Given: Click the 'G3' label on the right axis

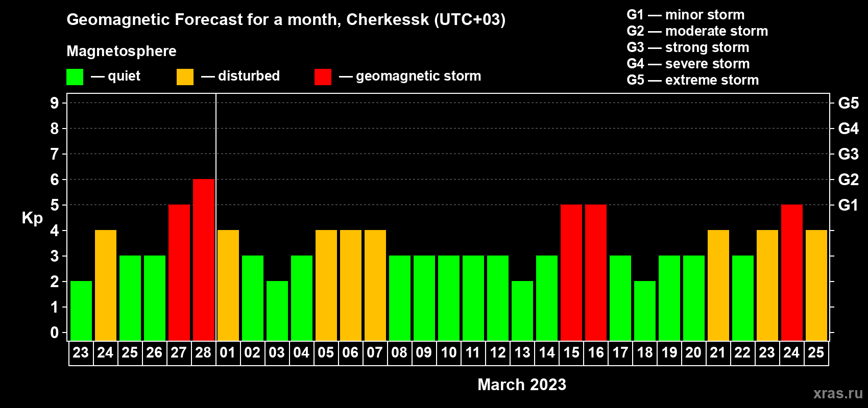Looking at the screenshot, I should (849, 154).
